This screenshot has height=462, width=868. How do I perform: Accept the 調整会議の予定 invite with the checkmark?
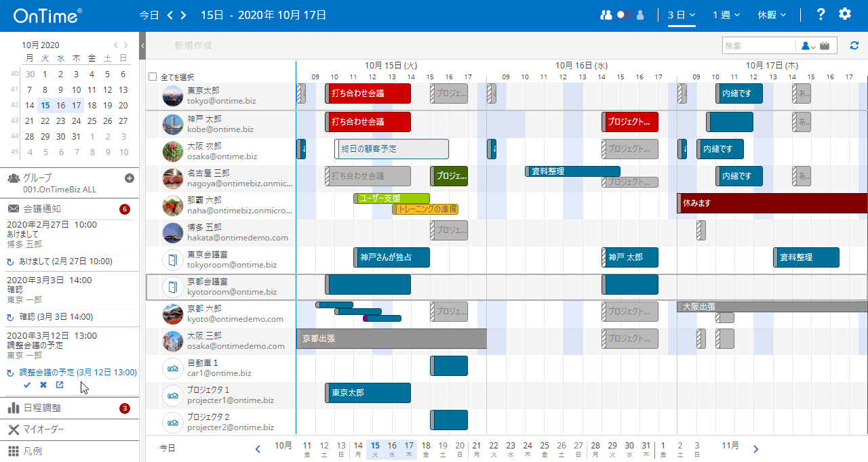pyautogui.click(x=27, y=385)
